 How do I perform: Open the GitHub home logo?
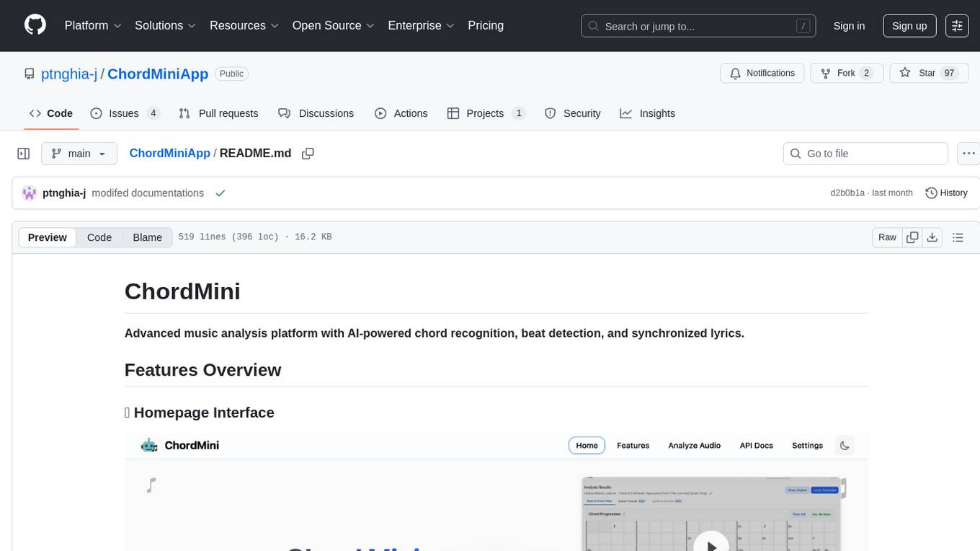(x=35, y=25)
